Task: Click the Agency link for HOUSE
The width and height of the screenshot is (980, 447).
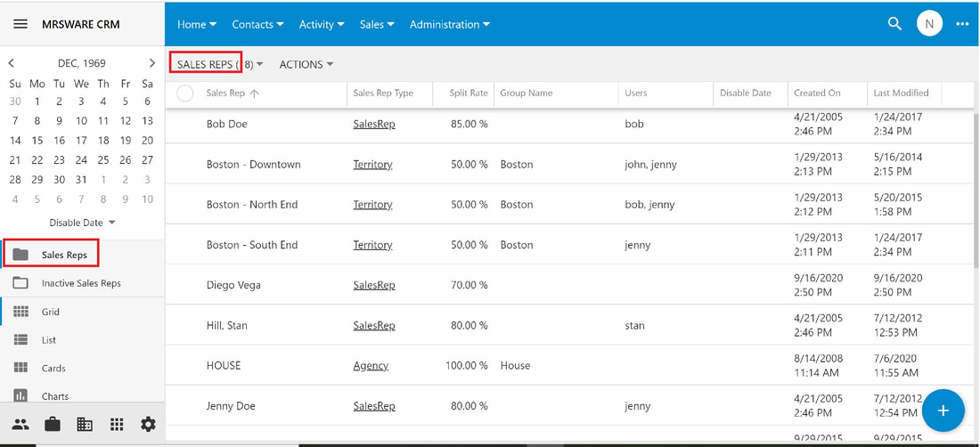Action: click(x=371, y=366)
